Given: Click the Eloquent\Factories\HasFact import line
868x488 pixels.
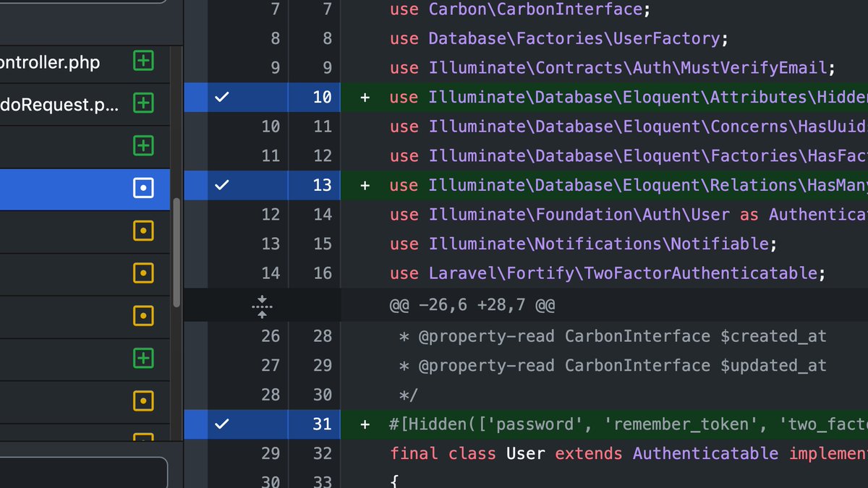Looking at the screenshot, I should [629, 155].
